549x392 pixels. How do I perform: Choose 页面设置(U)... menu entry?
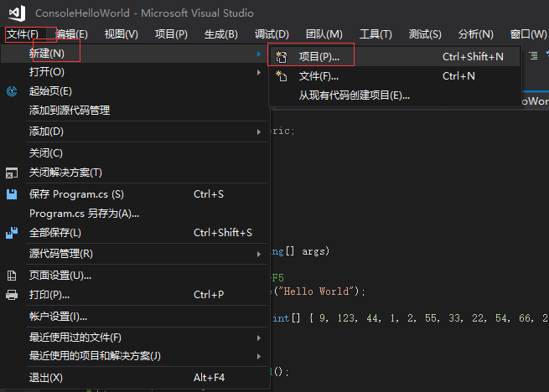tap(135, 276)
